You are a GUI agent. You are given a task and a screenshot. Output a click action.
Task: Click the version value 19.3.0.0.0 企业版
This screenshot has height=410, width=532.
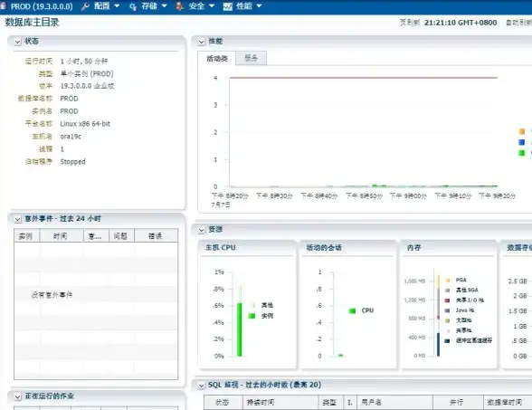(87, 86)
